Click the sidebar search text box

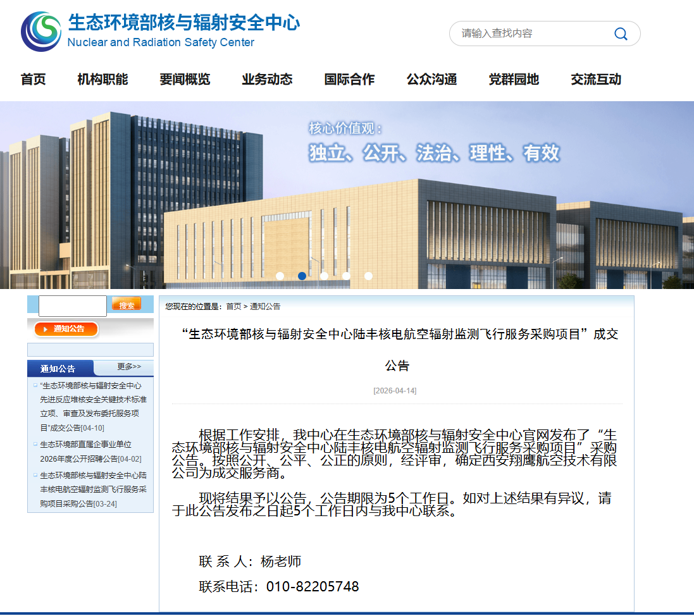(73, 306)
